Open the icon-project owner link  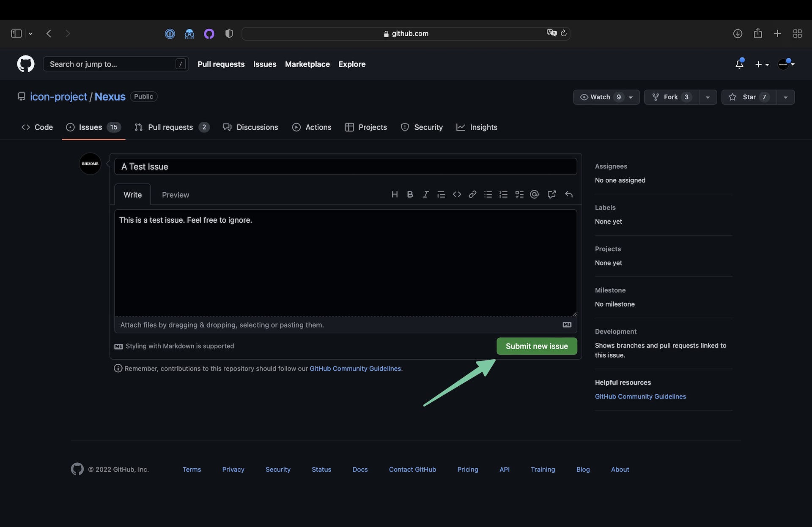point(58,97)
